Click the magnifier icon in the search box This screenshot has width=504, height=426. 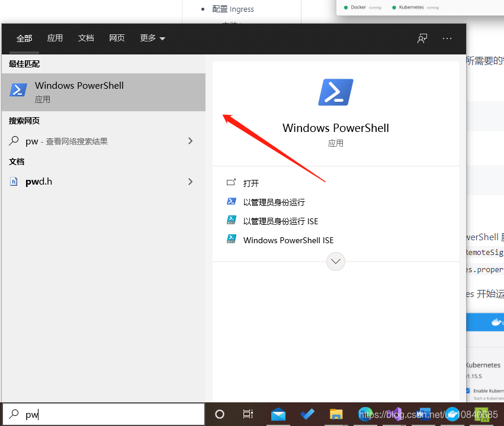point(14,414)
